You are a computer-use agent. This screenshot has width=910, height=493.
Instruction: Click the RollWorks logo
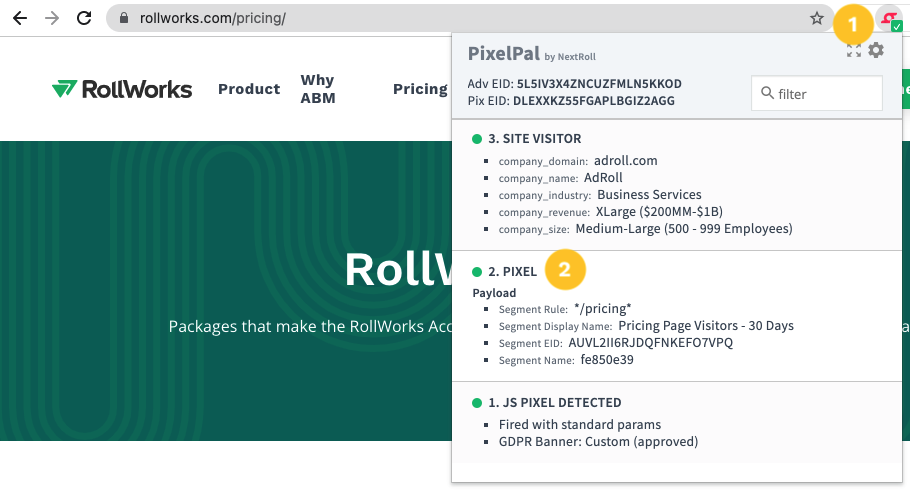[122, 89]
